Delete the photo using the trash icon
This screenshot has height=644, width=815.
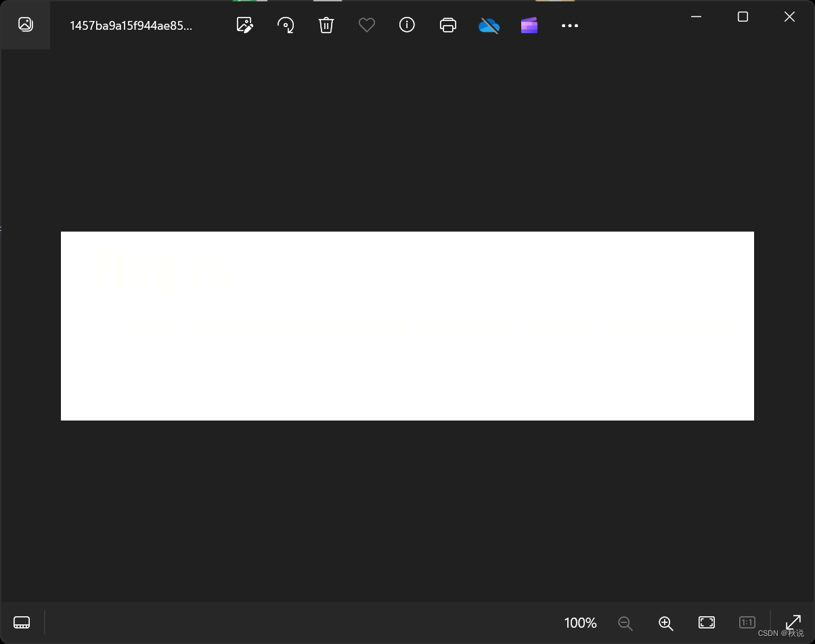click(326, 25)
